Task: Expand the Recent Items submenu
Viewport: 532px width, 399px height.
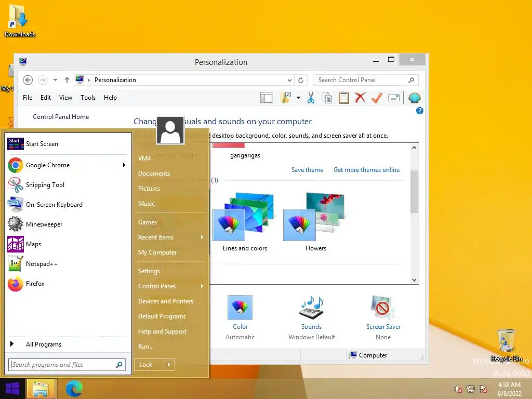Action: (x=202, y=237)
